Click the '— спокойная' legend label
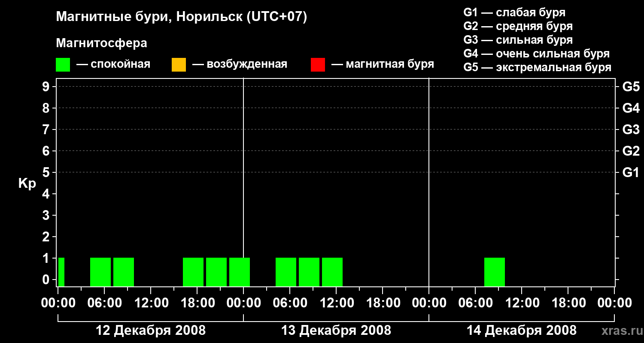The image size is (644, 343). tap(113, 64)
